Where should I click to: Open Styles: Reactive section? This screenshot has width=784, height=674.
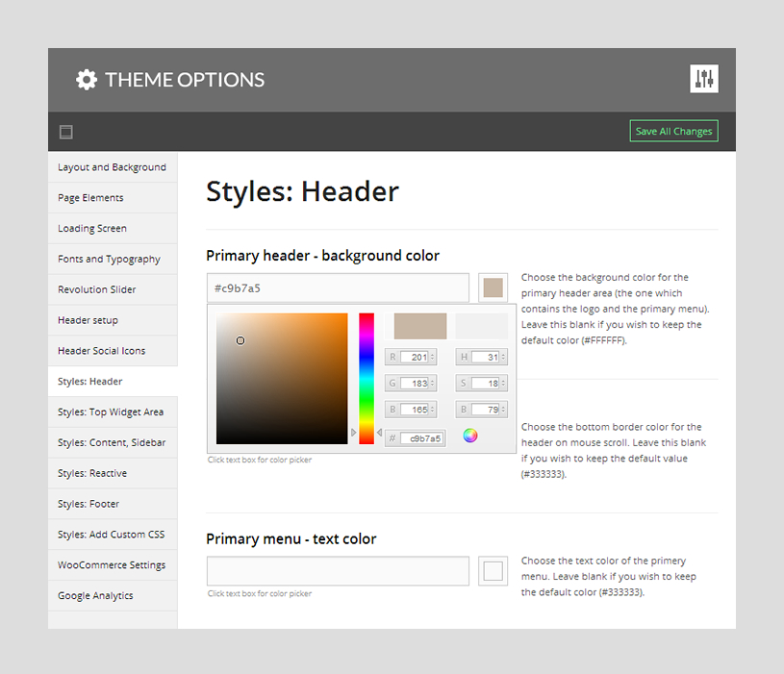(x=113, y=473)
